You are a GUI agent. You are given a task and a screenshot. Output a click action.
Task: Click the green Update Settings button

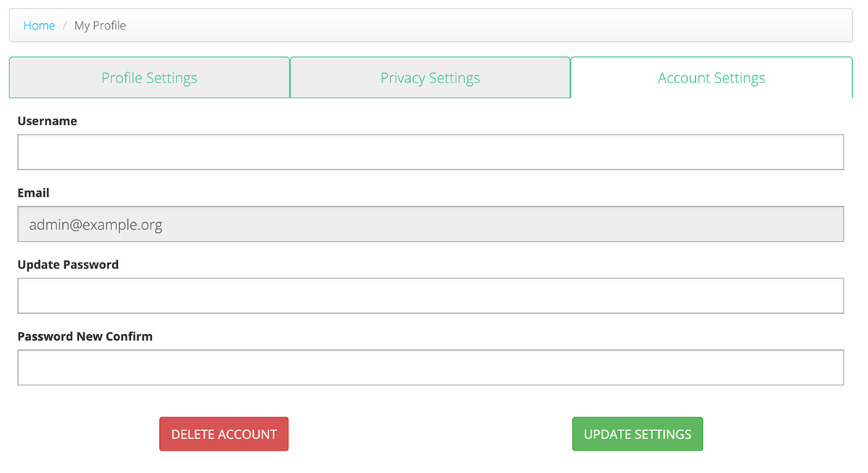pos(637,434)
